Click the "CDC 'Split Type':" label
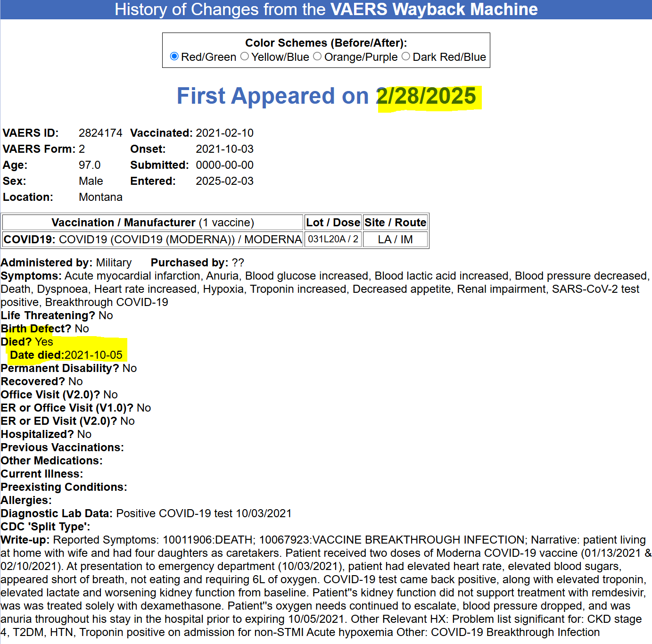This screenshot has width=652, height=644. click(x=45, y=527)
